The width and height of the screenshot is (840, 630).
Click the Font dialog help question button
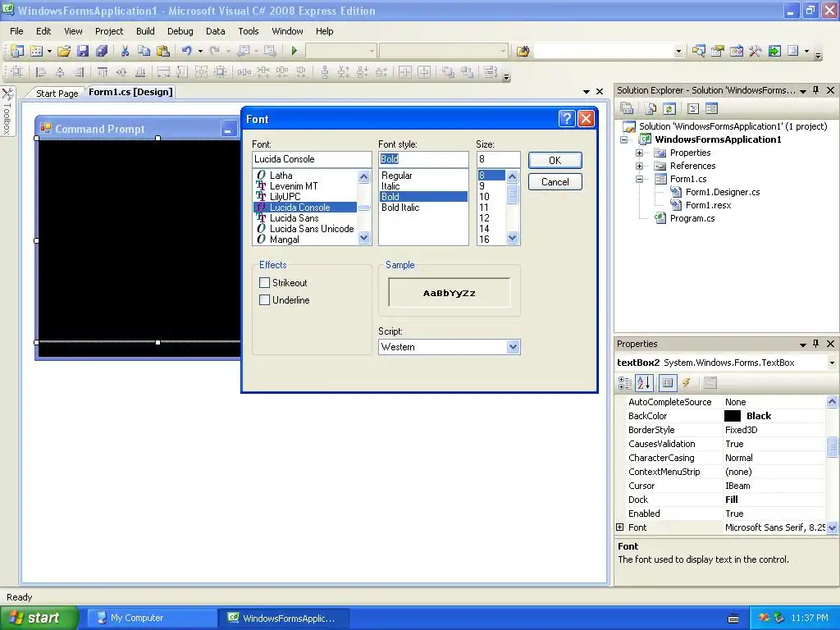567,118
